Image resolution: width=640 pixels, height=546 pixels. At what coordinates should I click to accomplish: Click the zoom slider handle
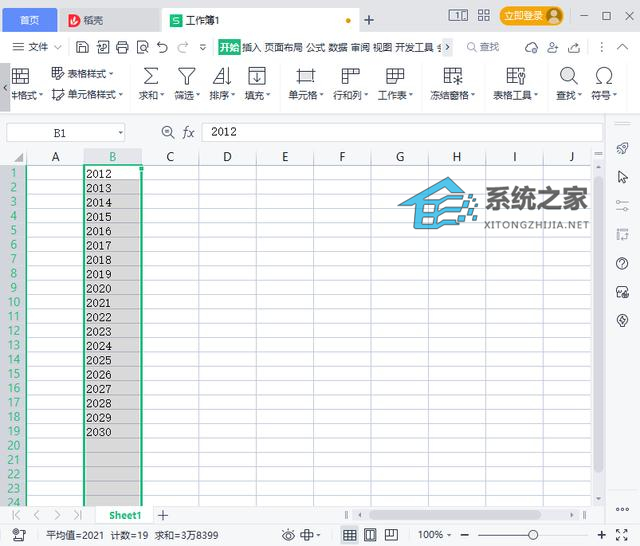[533, 535]
